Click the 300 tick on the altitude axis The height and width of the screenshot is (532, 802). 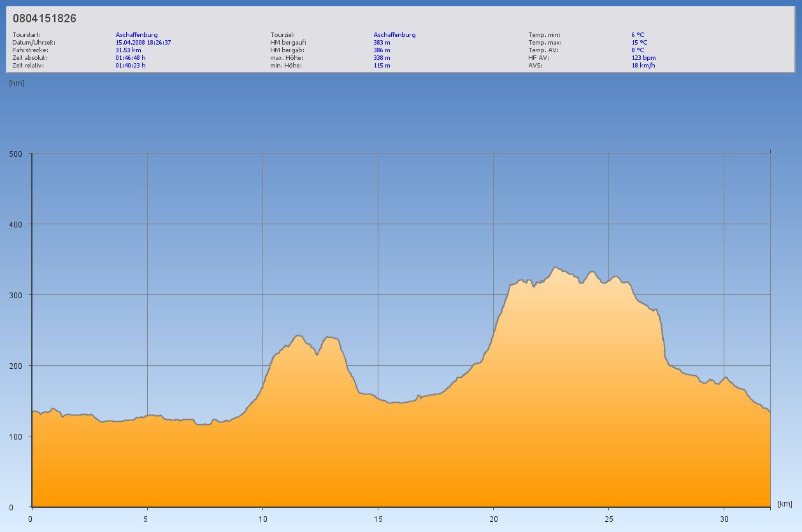point(15,295)
